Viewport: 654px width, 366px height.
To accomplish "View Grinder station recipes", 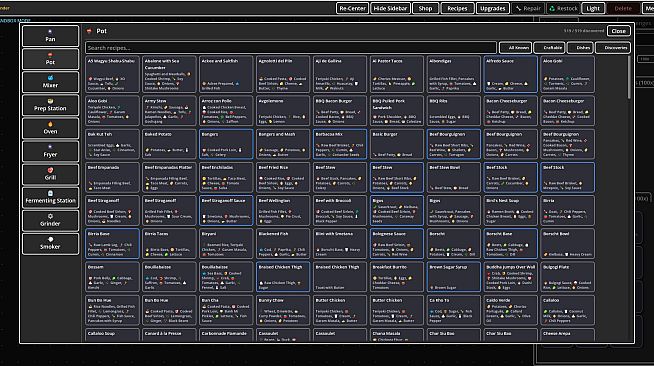I will tap(50, 221).
